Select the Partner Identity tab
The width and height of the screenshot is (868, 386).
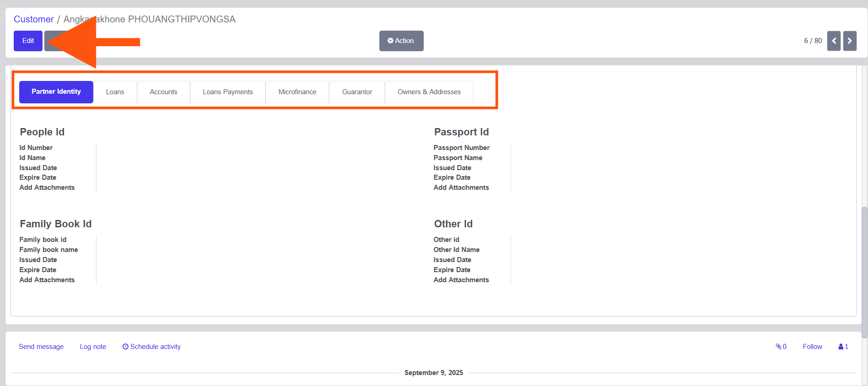(56, 92)
